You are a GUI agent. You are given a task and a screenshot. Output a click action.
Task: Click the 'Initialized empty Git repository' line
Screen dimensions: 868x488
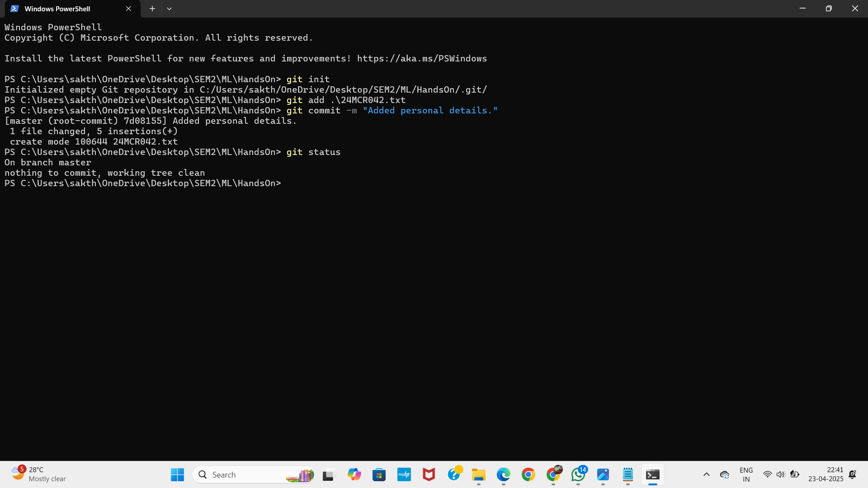tap(246, 89)
